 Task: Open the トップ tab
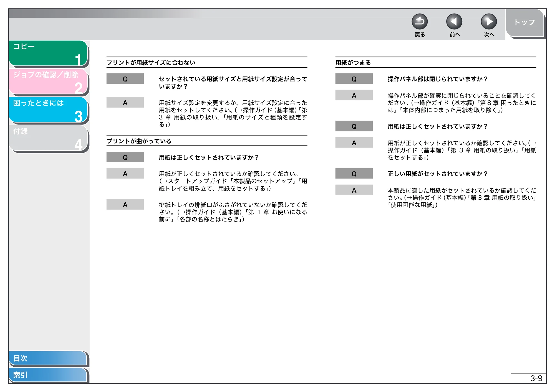pos(524,23)
